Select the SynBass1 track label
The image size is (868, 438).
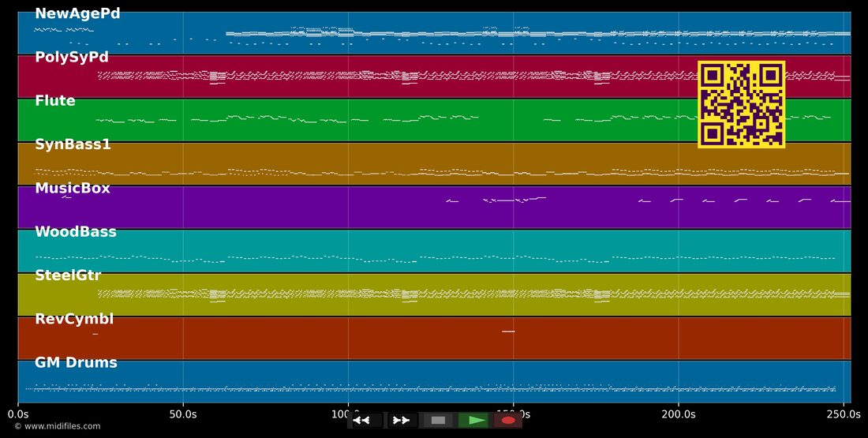73,144
